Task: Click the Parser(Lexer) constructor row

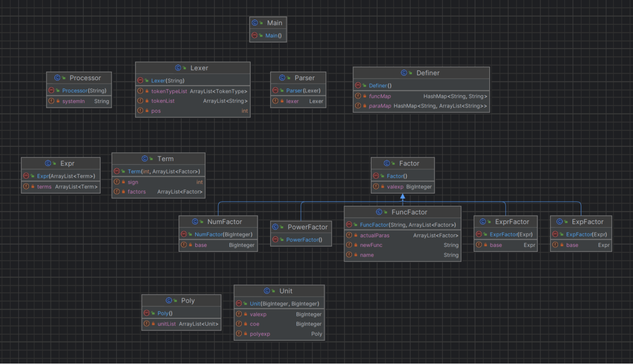Action: [298, 91]
